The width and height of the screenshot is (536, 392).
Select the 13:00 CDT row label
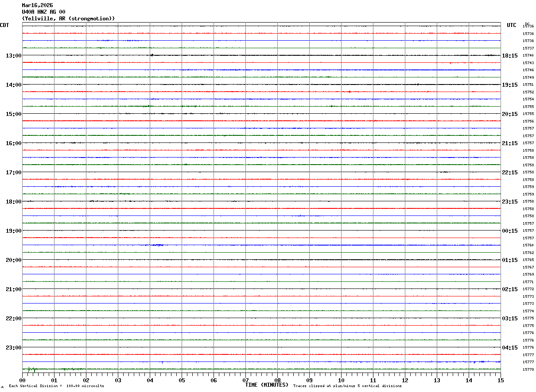13,56
